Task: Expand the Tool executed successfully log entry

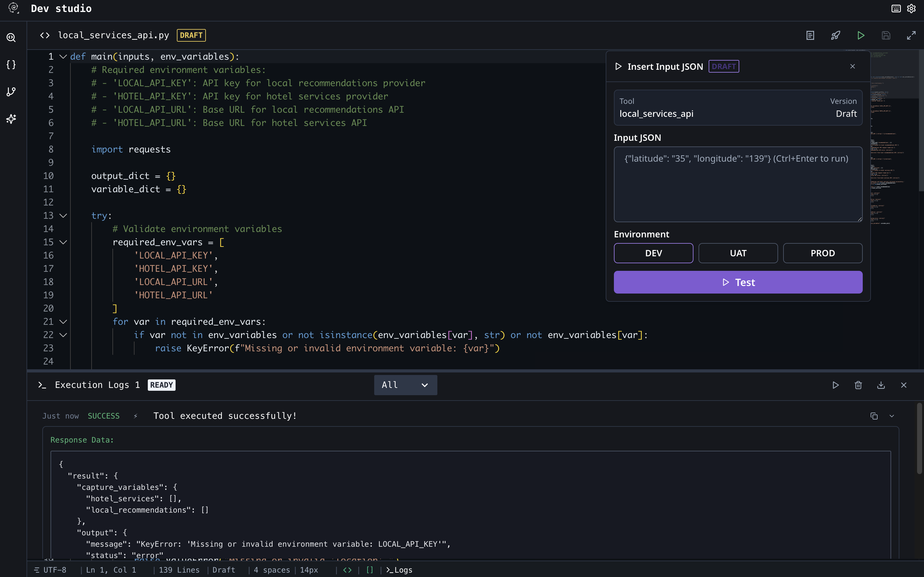Action: pyautogui.click(x=892, y=416)
